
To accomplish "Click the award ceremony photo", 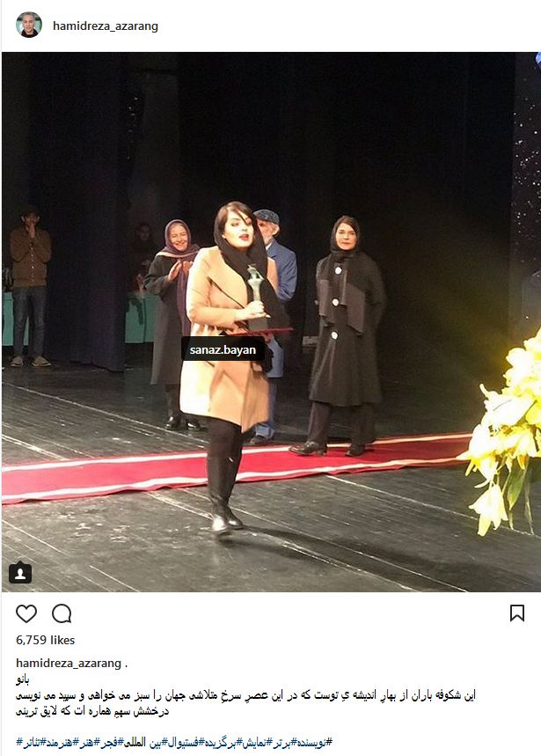I will pos(271,321).
